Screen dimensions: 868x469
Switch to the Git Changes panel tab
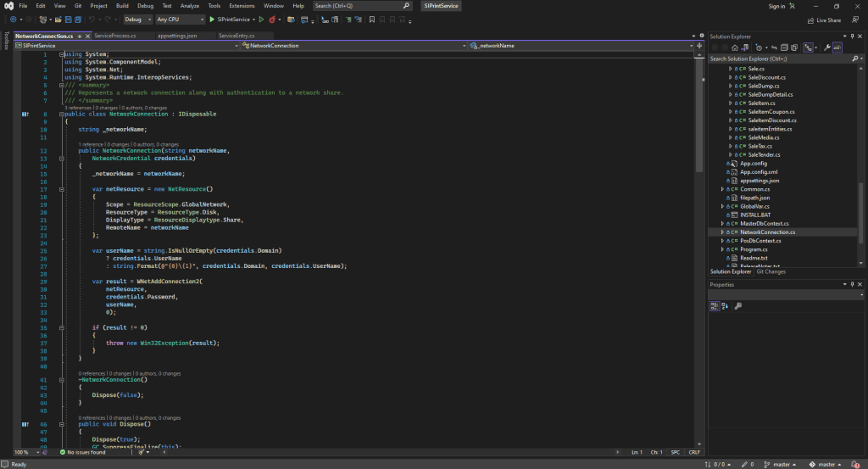[771, 271]
